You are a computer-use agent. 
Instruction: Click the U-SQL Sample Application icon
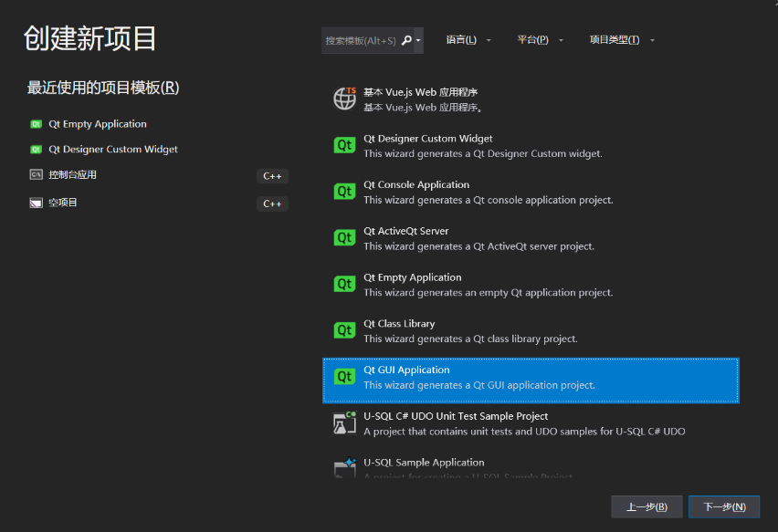[344, 467]
